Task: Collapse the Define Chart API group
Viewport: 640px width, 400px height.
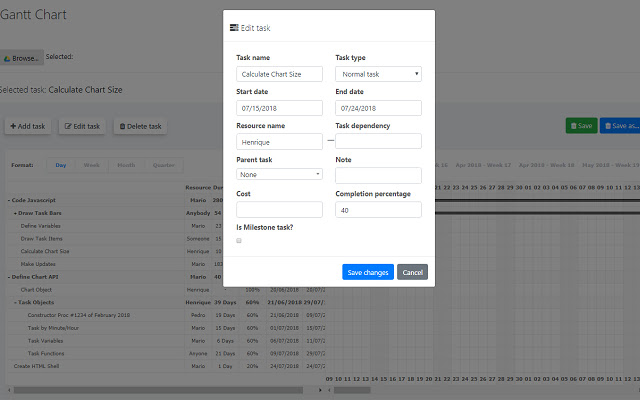Action: (x=9, y=277)
